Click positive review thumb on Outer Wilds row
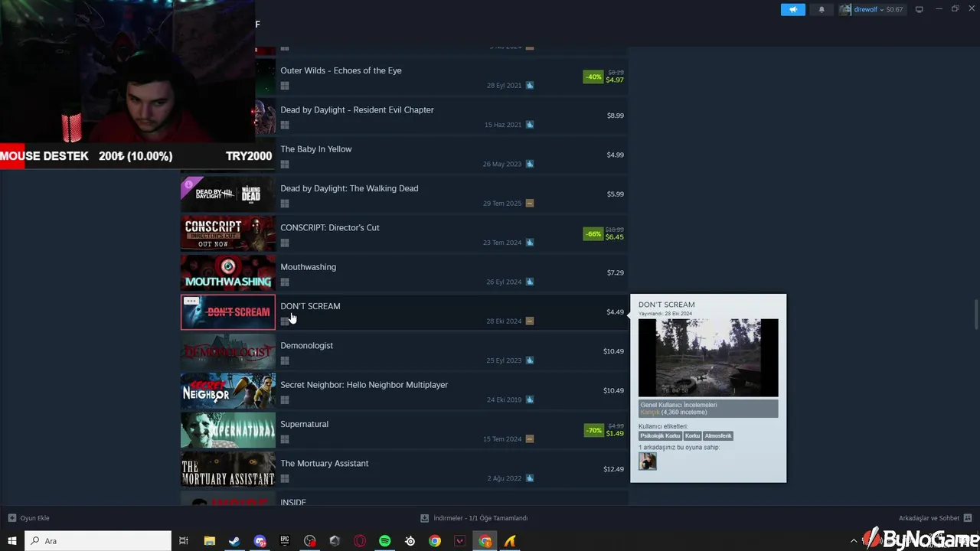 pos(530,86)
